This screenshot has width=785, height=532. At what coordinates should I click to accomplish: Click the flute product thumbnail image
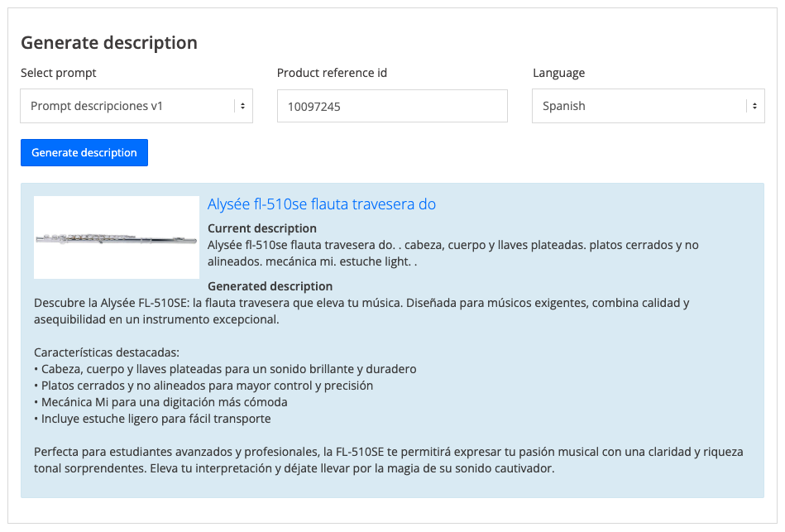coord(117,237)
